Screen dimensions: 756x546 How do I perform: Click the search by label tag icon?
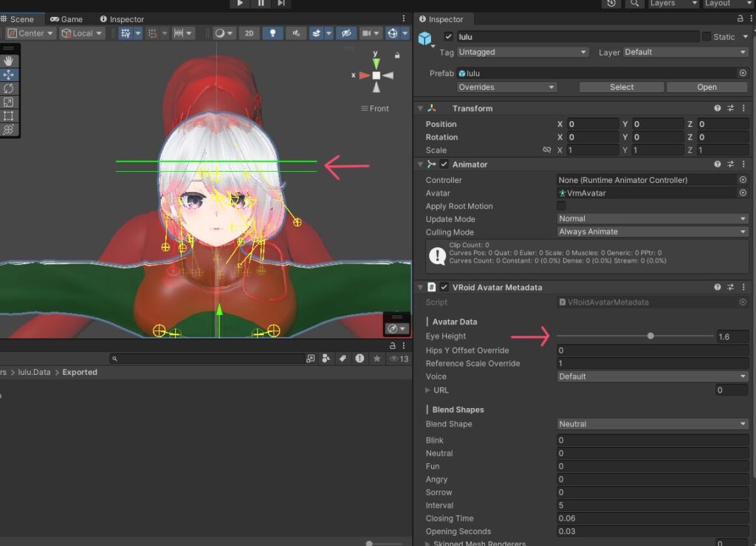coord(343,359)
